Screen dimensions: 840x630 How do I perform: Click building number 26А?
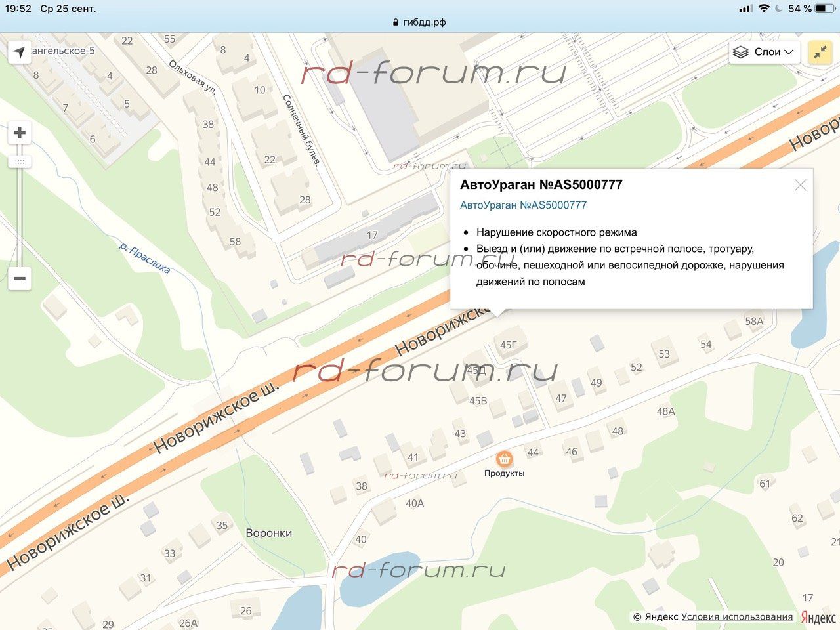(188, 623)
